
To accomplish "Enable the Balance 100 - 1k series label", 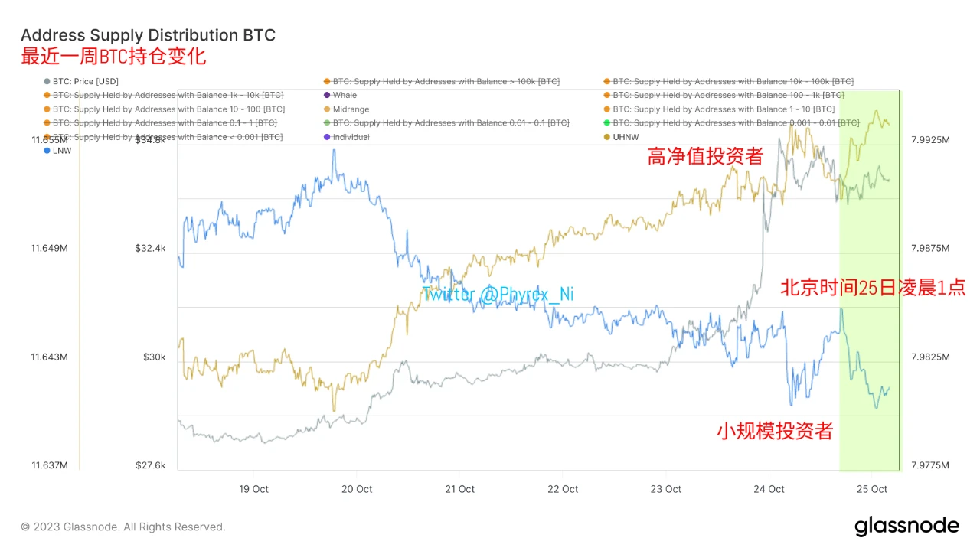I will click(x=728, y=96).
